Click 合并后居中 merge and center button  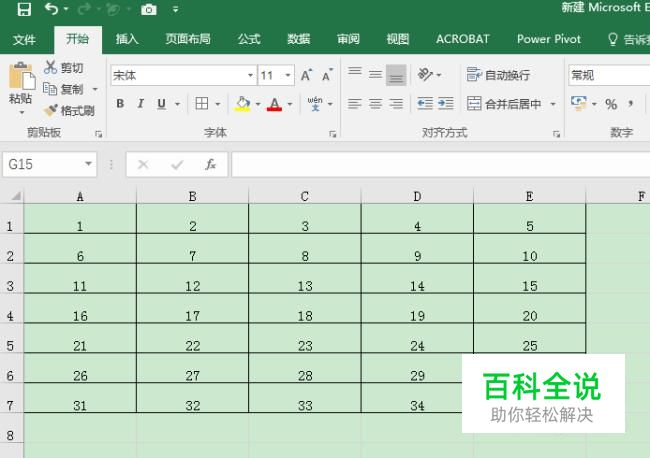coord(504,104)
